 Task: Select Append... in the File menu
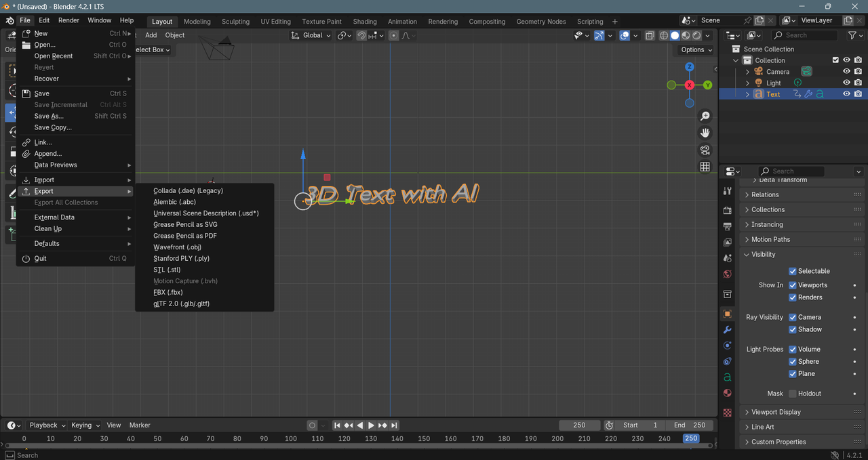[75, 154]
